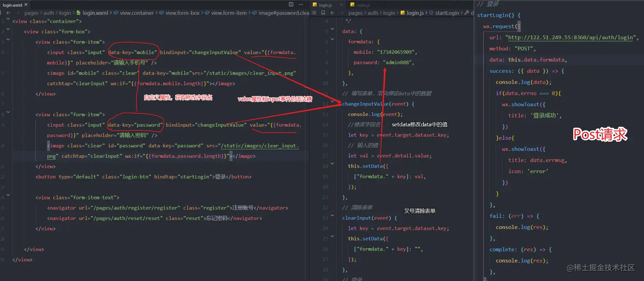Viewport: 644px width, 281px height.
Task: Click the method: "POST" line
Action: point(513,49)
